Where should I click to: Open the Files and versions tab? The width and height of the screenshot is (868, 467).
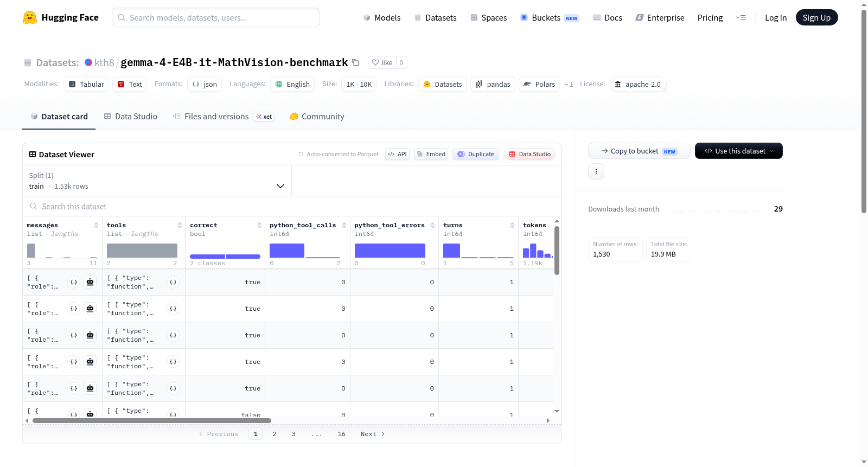click(224, 117)
